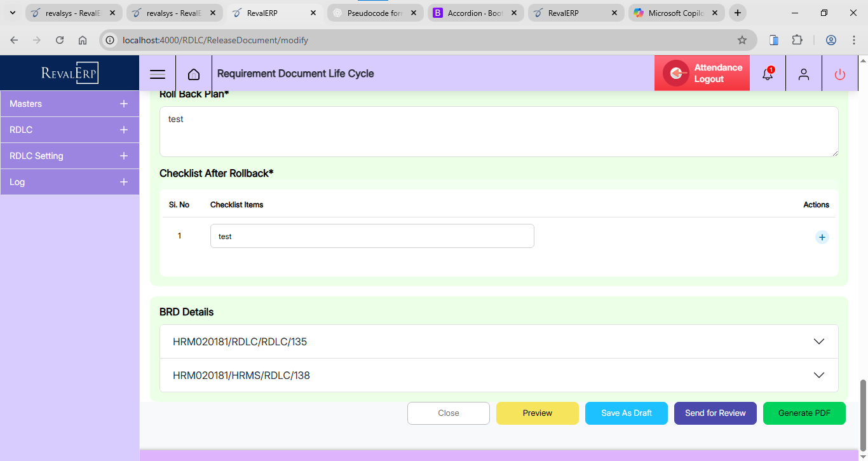Switch to Microsoft Copilot tab
This screenshot has width=868, height=461.
click(x=675, y=13)
